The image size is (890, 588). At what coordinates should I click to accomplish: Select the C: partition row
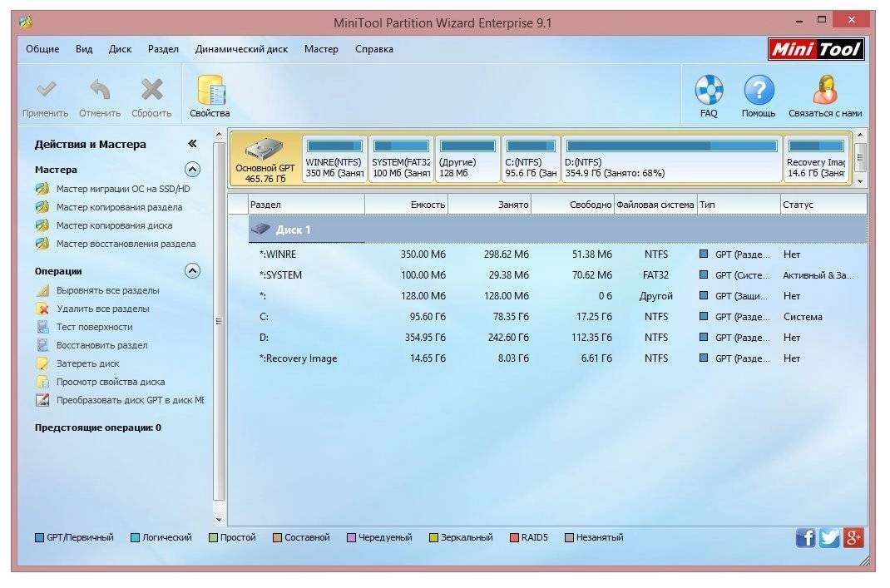(x=557, y=317)
